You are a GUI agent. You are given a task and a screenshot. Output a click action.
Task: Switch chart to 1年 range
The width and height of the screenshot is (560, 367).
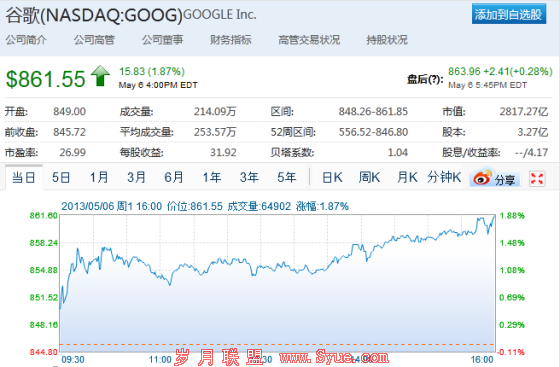coord(212,177)
